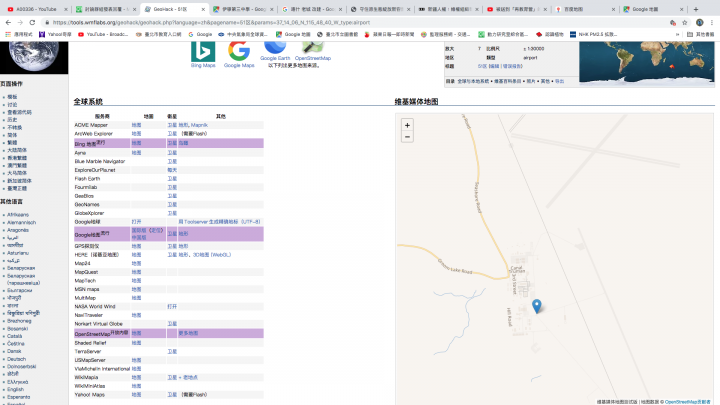Screen dimensions: 720x405
Task: Zoom out on the Wikimedia map
Action: click(407, 137)
